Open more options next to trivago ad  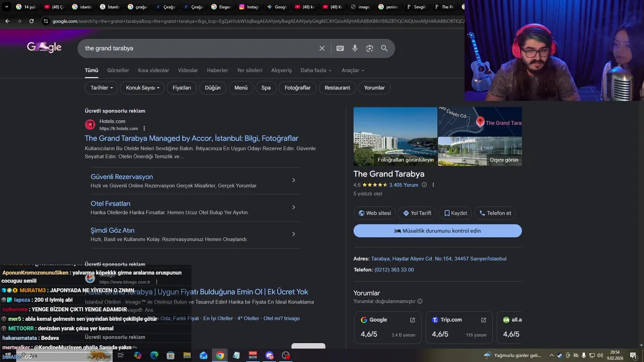point(156,282)
